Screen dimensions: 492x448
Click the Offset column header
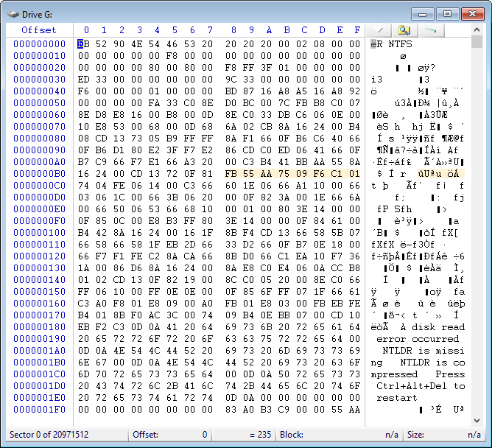(x=38, y=30)
